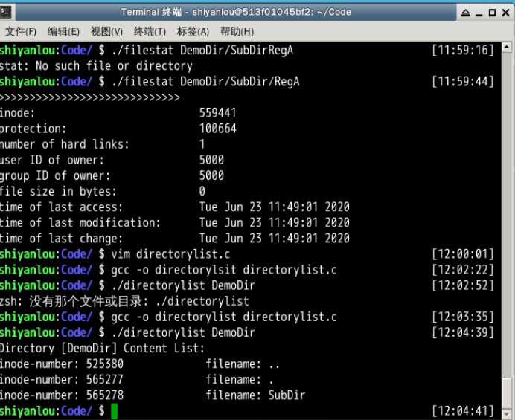This screenshot has height=420, width=515.
Task: Open the 视图(V) menu
Action: point(106,31)
